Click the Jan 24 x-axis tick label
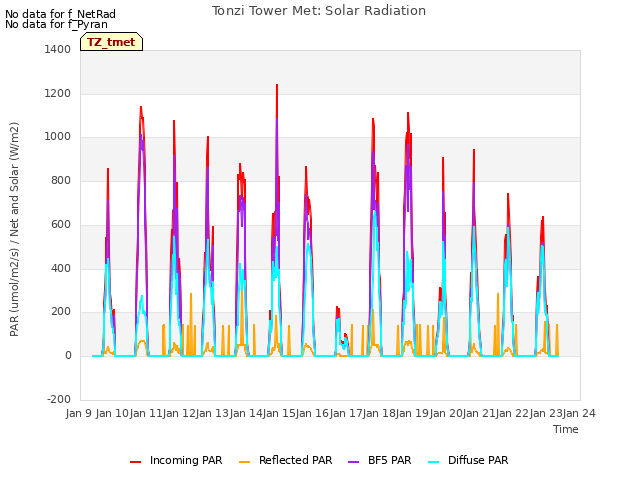Viewport: 640px width, 480px height. pos(579,413)
